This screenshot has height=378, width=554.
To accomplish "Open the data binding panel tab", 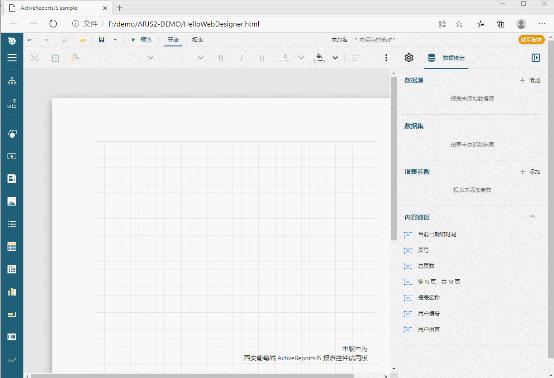I will point(446,58).
